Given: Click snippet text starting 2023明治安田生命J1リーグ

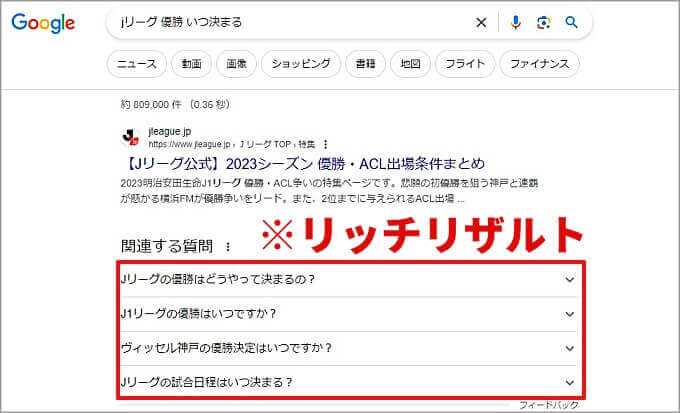Looking at the screenshot, I should 330,191.
